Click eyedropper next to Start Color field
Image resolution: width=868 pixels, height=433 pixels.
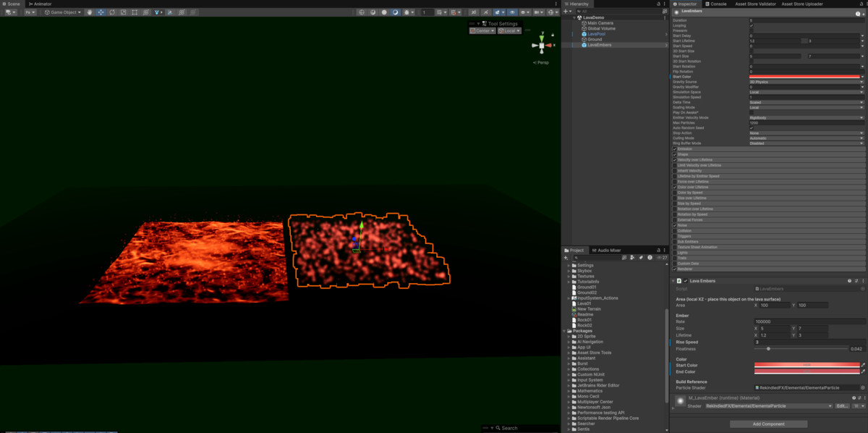tap(863, 365)
